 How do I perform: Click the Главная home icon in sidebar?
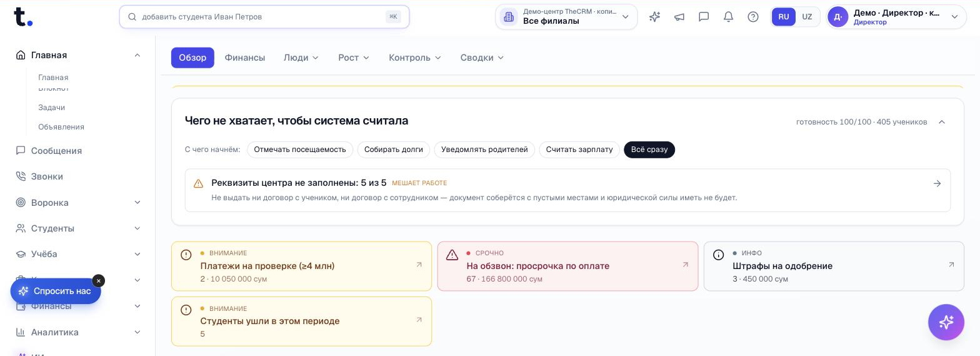pyautogui.click(x=21, y=55)
